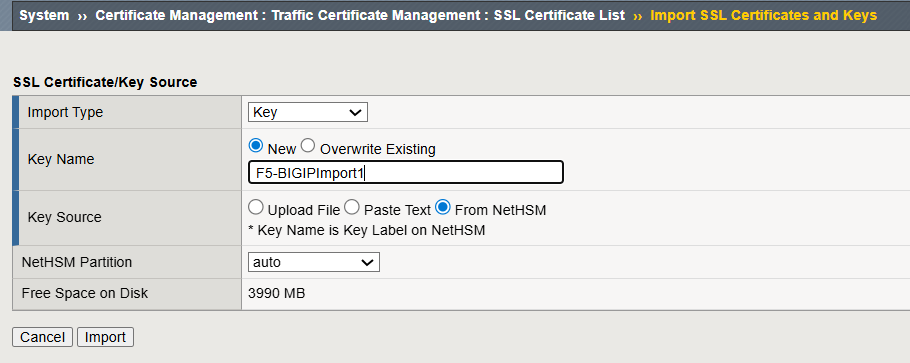This screenshot has height=363, width=910.
Task: Choose From NetHSM key source option
Action: [443, 207]
